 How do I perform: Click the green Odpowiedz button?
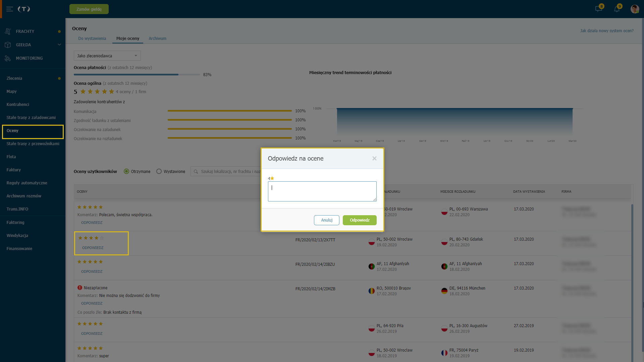coord(360,220)
